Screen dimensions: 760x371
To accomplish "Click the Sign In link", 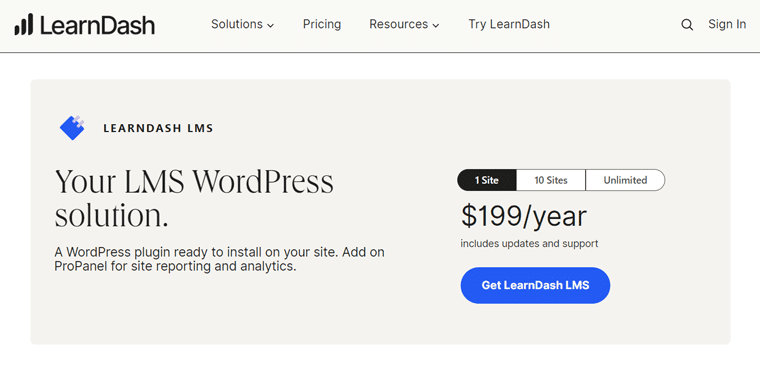I will pyautogui.click(x=727, y=24).
